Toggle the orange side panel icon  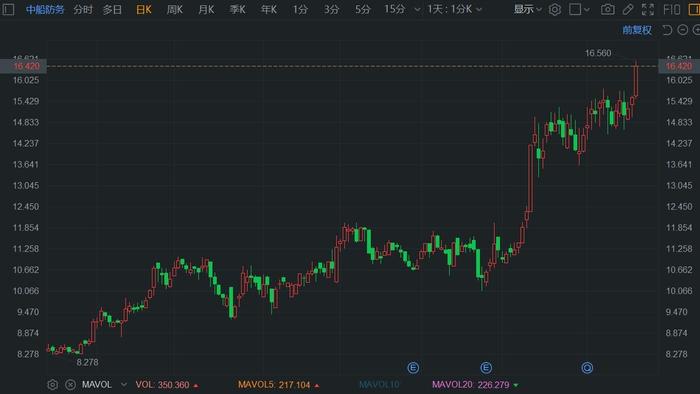(x=694, y=9)
